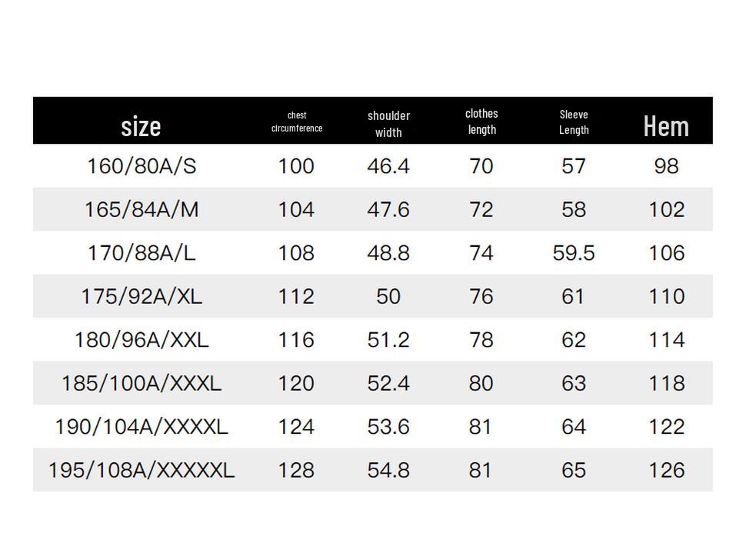746x560 pixels.
Task: Select the clothes length value 70
Action: point(481,166)
